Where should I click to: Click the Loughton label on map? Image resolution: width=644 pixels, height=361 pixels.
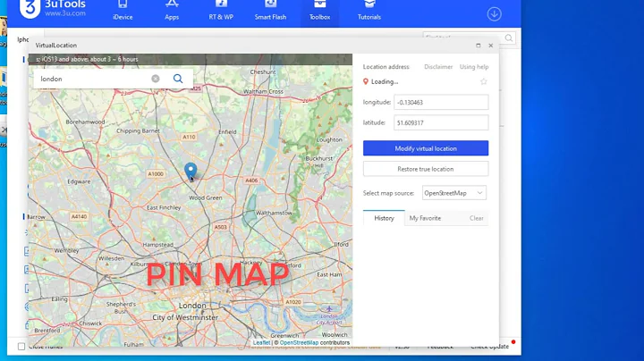329,139
